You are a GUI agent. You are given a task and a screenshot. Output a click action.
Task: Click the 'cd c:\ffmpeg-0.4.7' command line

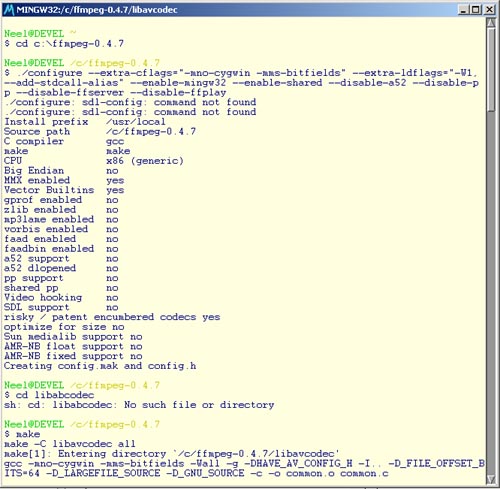pos(64,44)
